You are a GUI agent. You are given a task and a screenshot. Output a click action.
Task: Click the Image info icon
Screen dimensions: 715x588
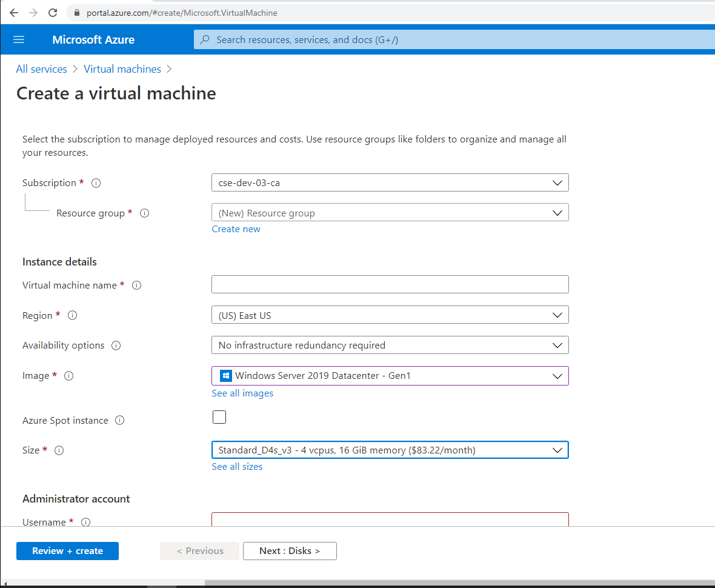68,375
